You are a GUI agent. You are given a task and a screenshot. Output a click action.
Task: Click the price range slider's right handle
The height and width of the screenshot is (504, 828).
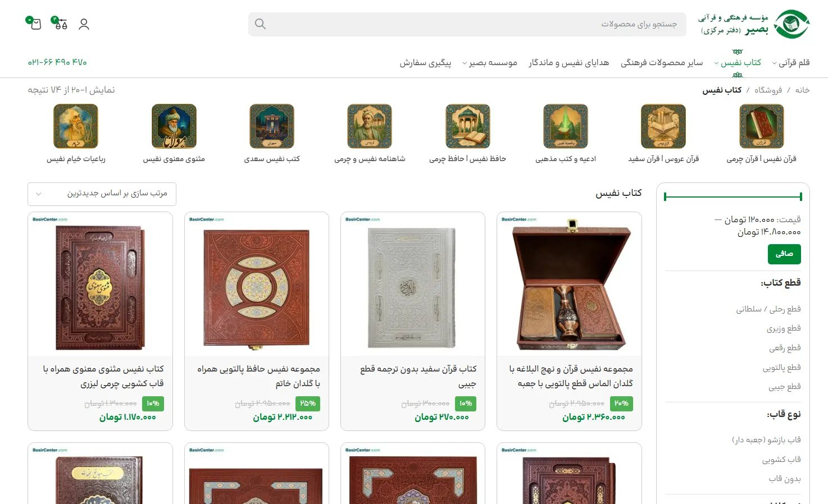(x=800, y=196)
